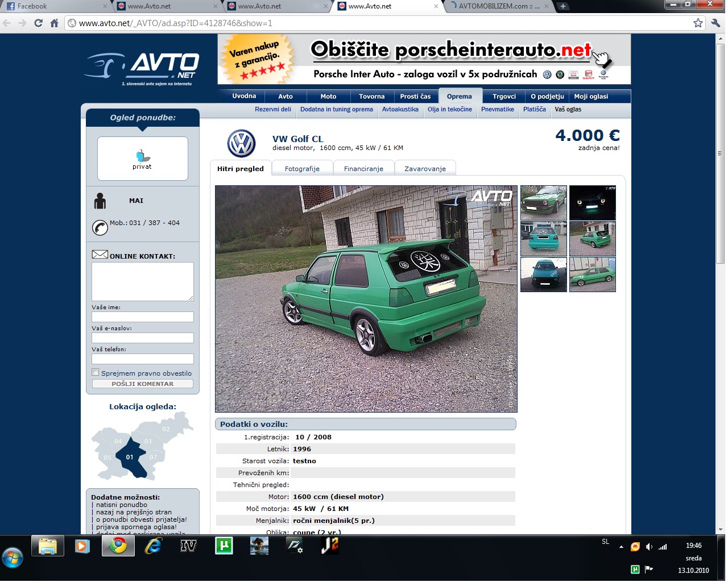
Task: Reload the page with refresh icon
Action: click(x=38, y=23)
